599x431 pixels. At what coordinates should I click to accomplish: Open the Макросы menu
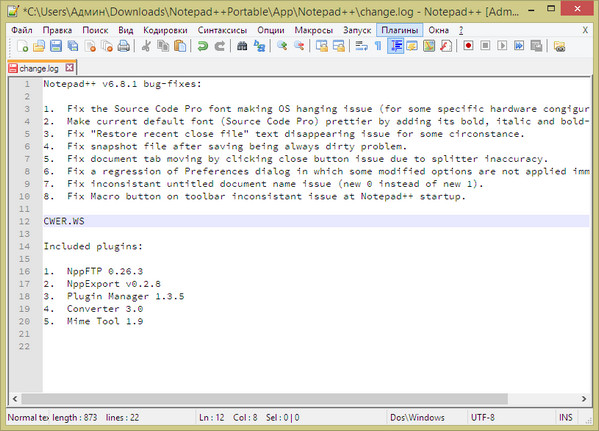coord(313,30)
